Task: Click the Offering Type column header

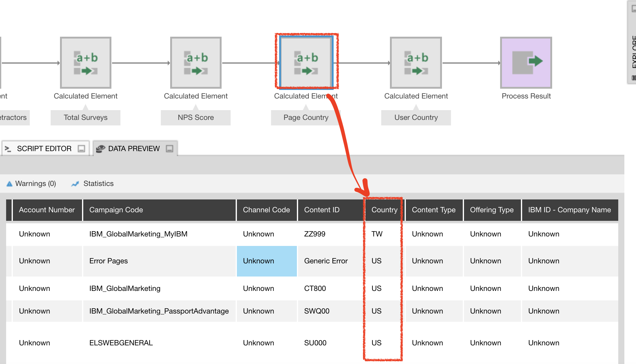Action: tap(492, 210)
